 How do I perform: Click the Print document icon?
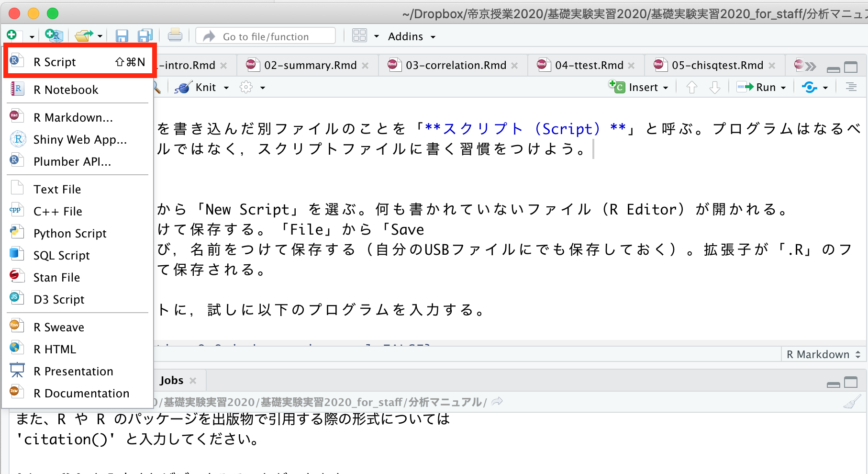[x=175, y=36]
